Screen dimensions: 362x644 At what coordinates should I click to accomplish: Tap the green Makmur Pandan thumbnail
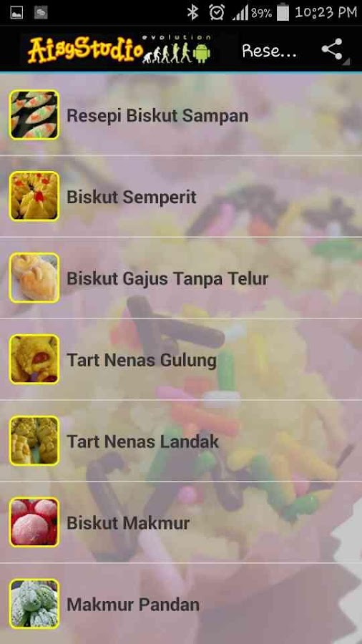pyautogui.click(x=34, y=604)
